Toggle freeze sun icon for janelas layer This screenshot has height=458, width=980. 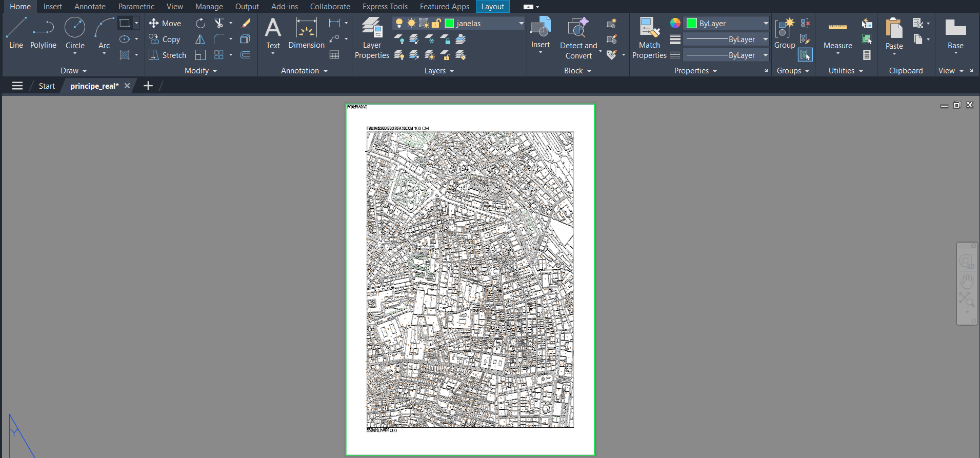[411, 23]
